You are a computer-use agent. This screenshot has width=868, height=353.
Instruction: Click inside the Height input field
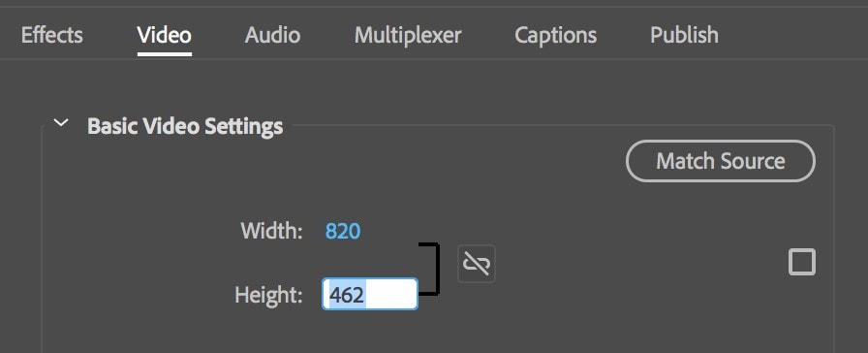point(370,294)
